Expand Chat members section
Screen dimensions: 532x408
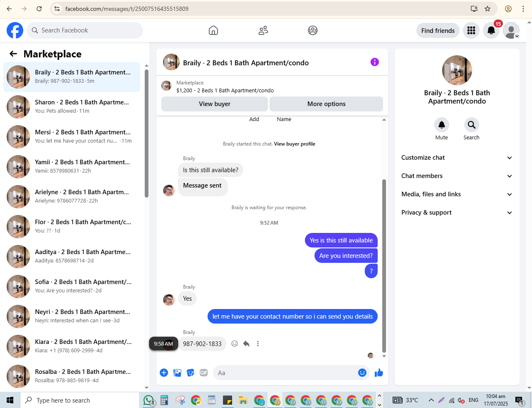tap(457, 176)
